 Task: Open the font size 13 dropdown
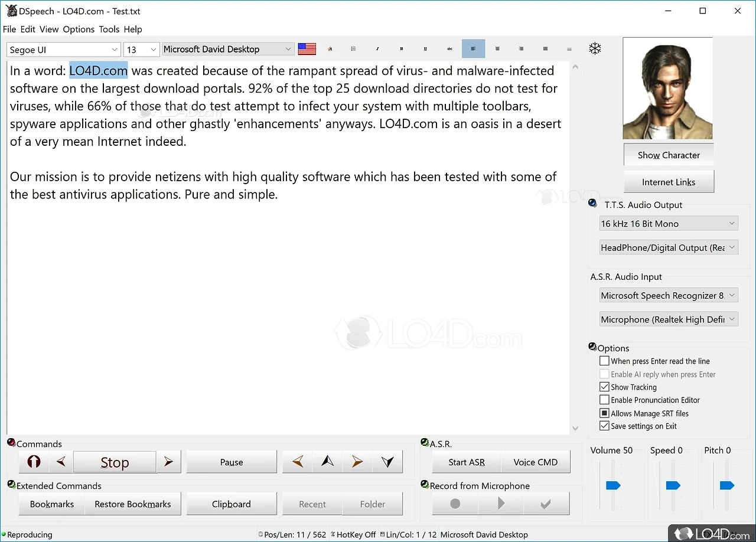(x=141, y=50)
